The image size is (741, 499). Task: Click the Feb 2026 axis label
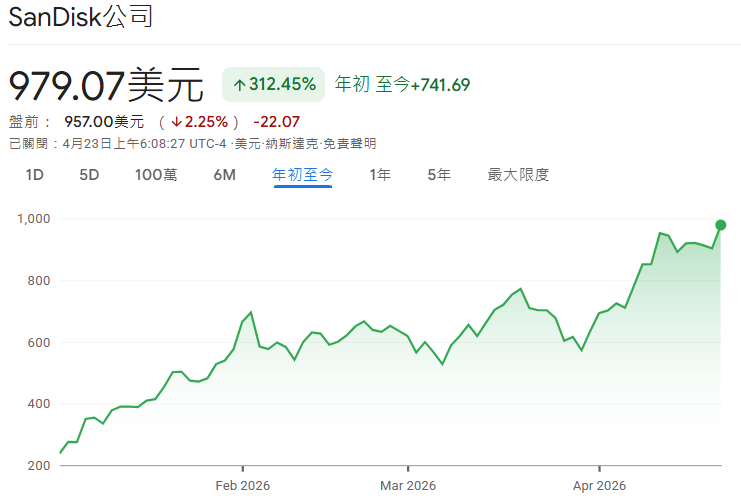tap(242, 486)
